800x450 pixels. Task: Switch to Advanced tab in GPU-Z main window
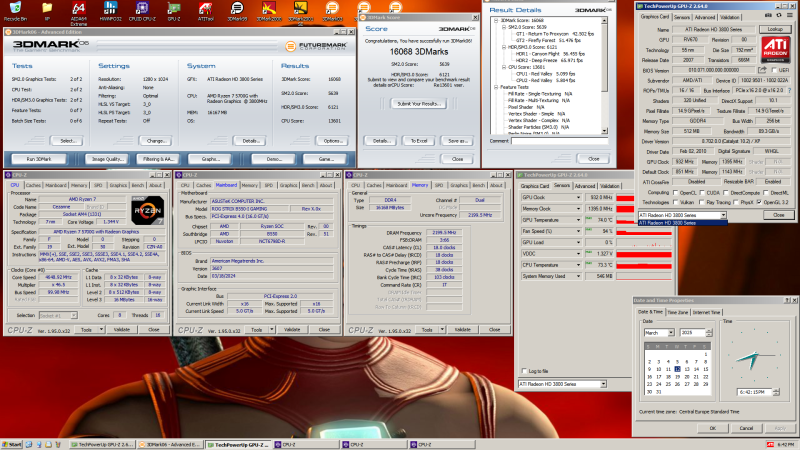[705, 17]
